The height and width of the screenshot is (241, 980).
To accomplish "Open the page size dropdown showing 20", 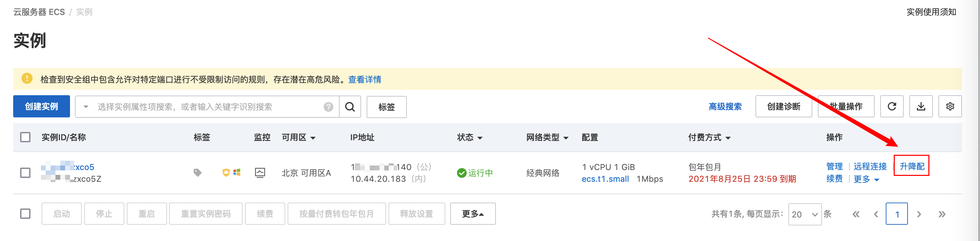I will (805, 214).
